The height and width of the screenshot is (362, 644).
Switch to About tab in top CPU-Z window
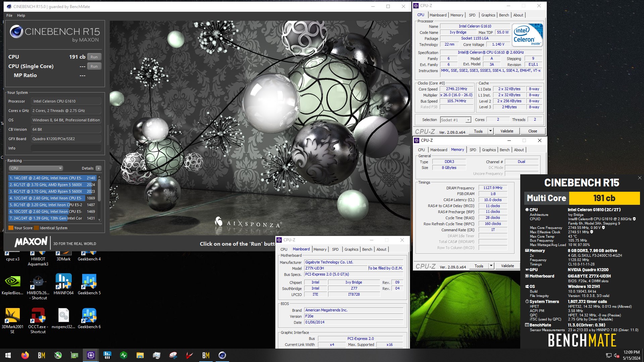pyautogui.click(x=518, y=15)
